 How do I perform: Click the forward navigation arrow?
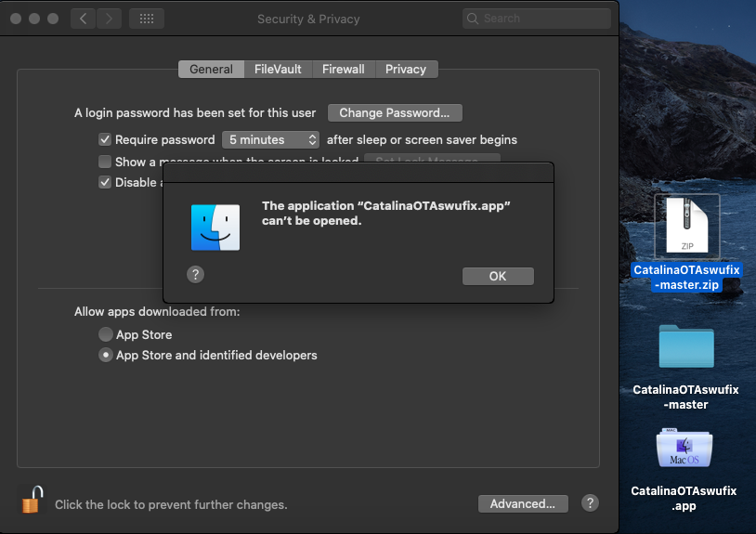pyautogui.click(x=109, y=19)
